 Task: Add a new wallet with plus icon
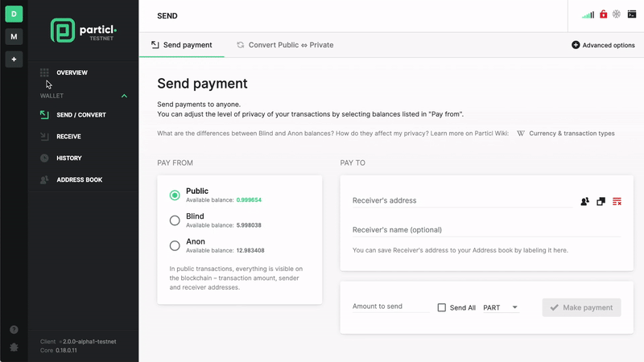(x=14, y=59)
